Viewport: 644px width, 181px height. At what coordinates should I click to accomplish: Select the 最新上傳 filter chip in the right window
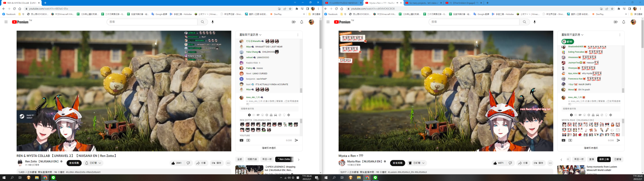[x=604, y=159]
